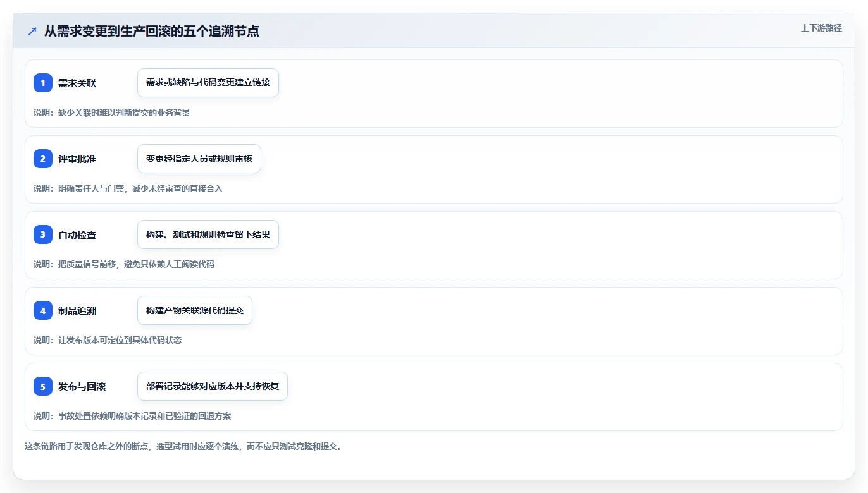The image size is (868, 493).
Task: Click the 构建产物关联源代码提交 chip
Action: click(195, 310)
